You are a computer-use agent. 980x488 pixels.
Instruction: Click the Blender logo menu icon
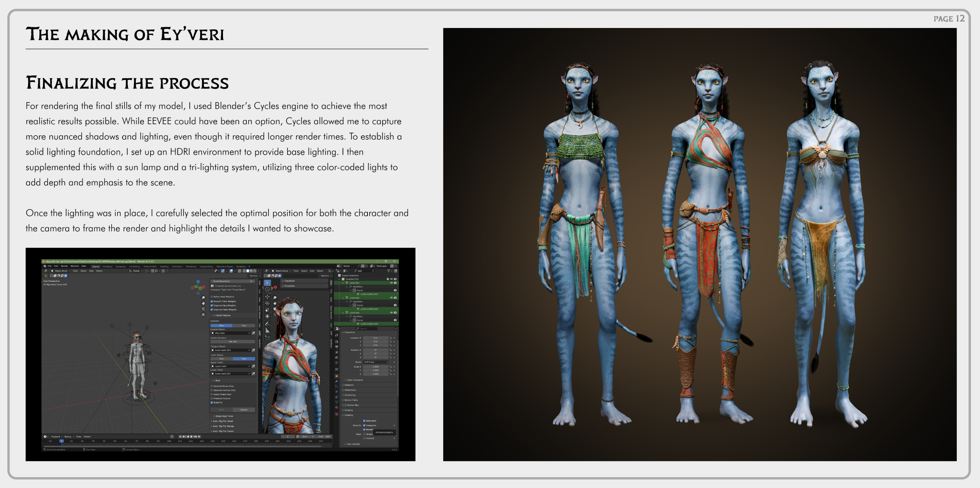click(45, 266)
